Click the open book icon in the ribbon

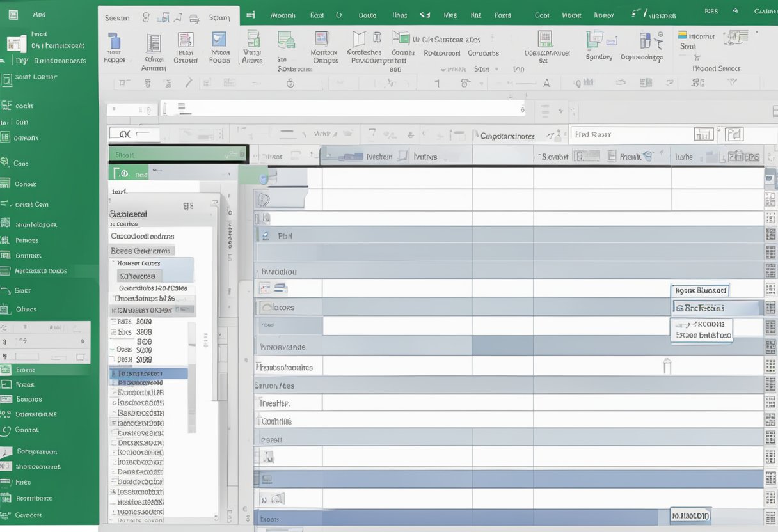[x=359, y=38]
